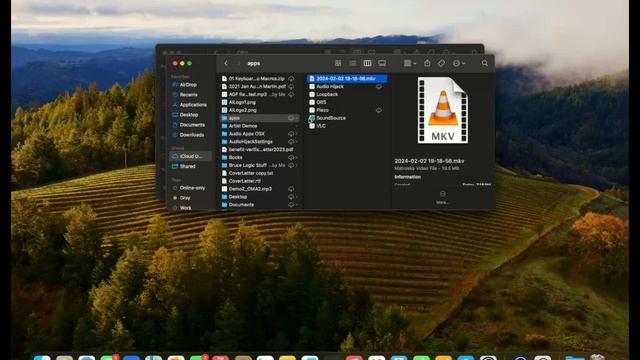Expand the Artist Demos folder chevron
Screen dimensions: 640x360
click(x=297, y=126)
